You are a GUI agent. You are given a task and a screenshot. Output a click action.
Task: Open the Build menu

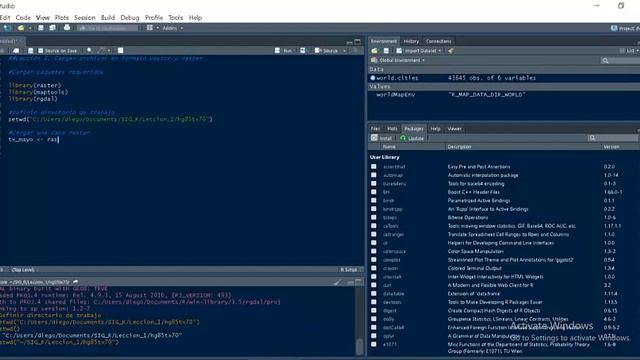coord(108,18)
